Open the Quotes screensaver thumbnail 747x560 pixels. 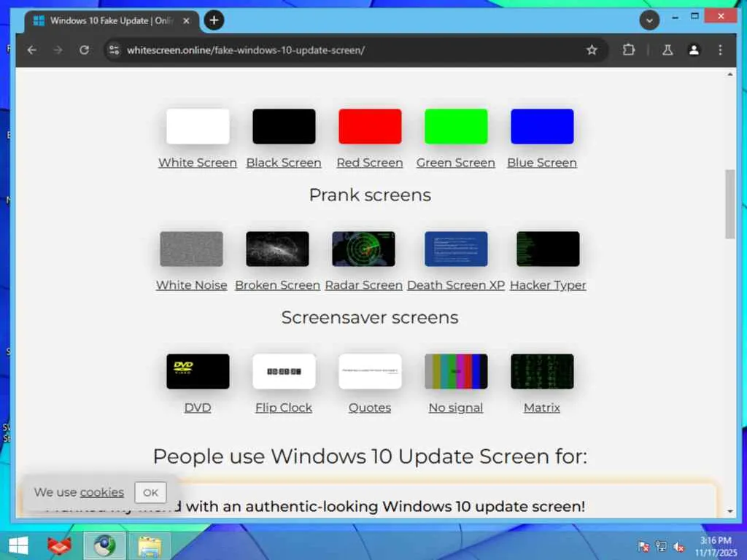click(x=370, y=371)
